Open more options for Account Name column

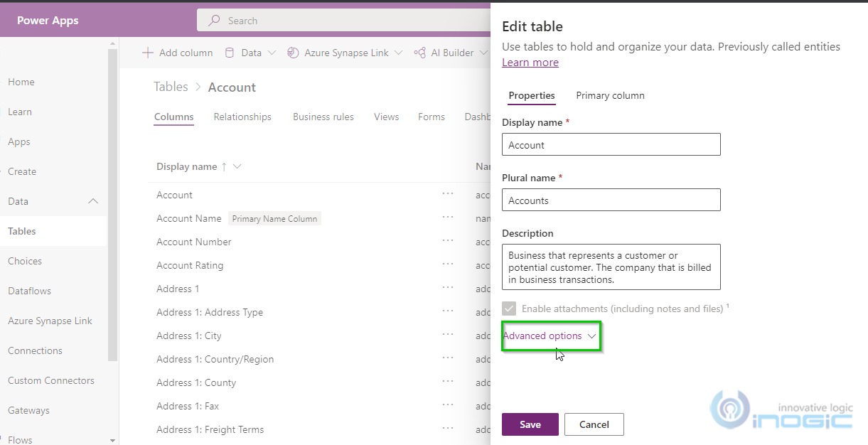[447, 217]
